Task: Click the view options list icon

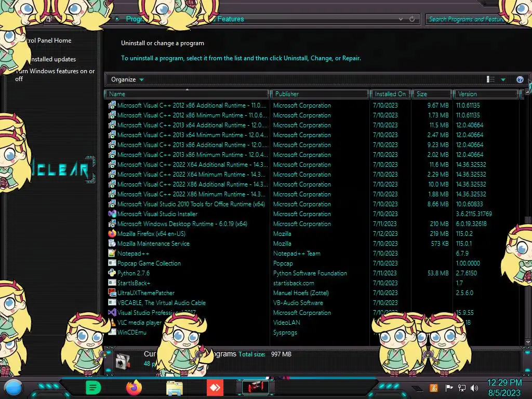Action: coord(490,79)
